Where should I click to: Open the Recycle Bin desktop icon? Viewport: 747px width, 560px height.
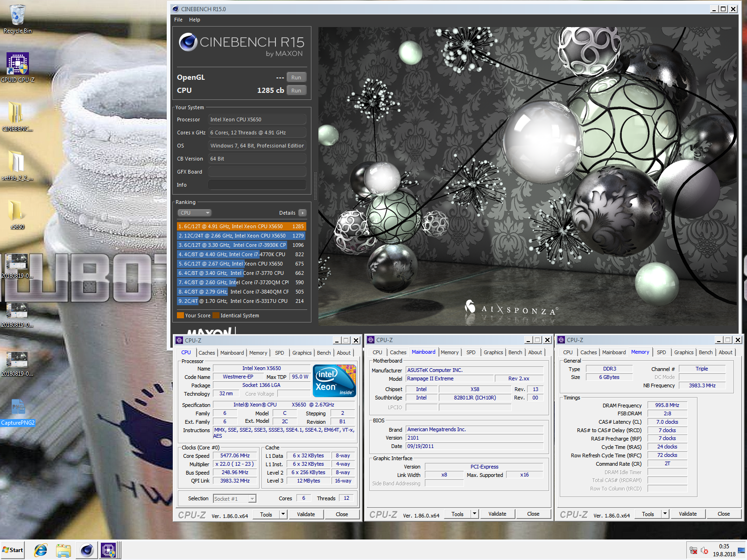[18, 19]
